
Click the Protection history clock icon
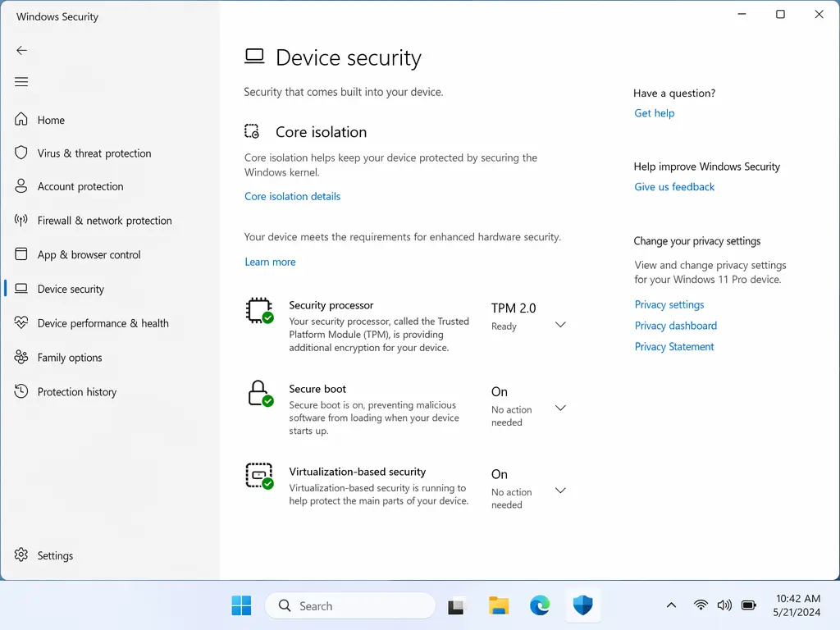[x=21, y=391]
